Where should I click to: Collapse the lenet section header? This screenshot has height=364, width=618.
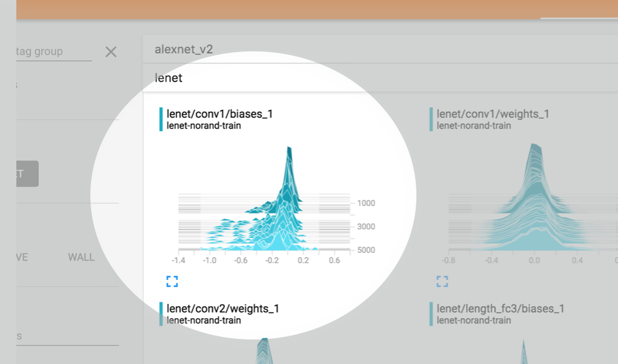point(168,78)
